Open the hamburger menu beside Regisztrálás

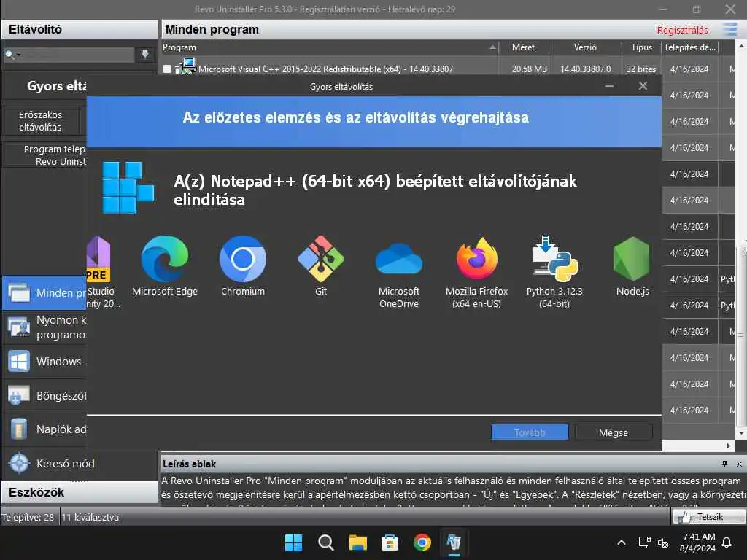click(729, 29)
